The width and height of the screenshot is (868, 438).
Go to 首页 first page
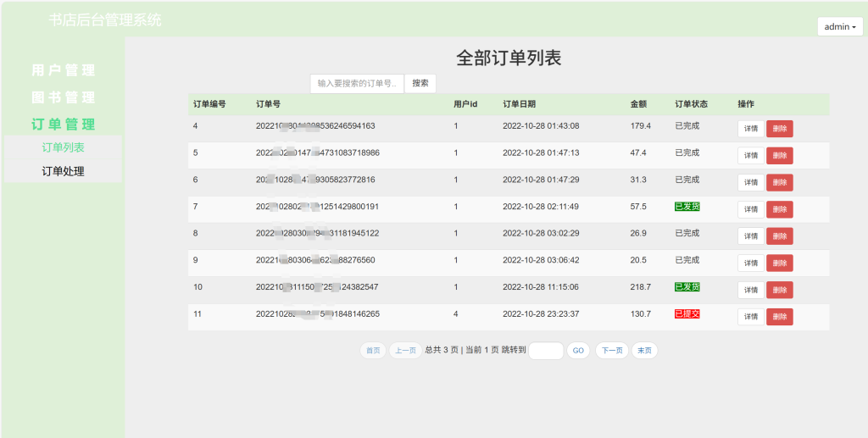373,351
